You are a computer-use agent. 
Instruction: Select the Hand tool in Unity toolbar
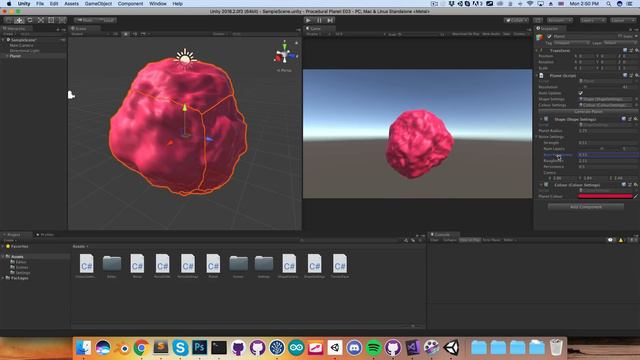tap(8, 20)
